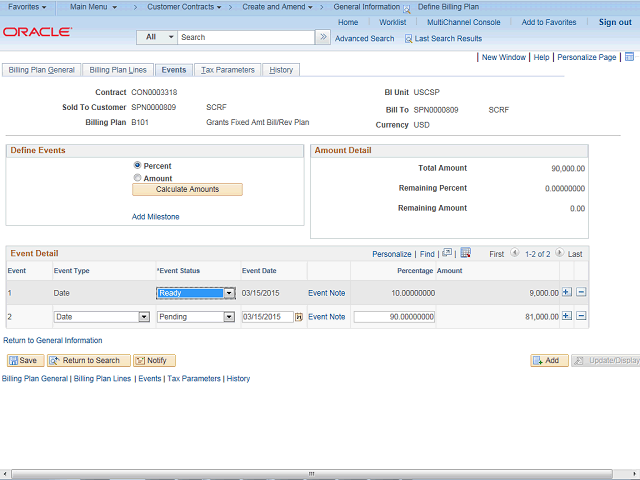This screenshot has height=480, width=640.
Task: Click the Calculate Amounts button
Action: 187,189
